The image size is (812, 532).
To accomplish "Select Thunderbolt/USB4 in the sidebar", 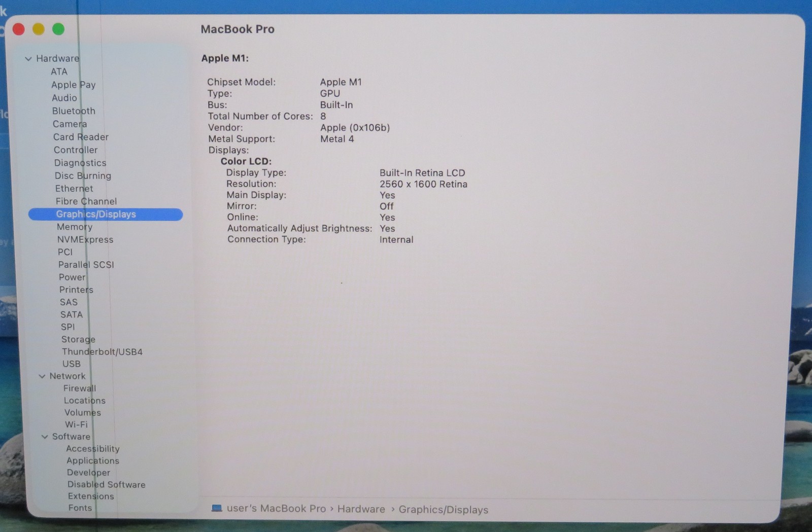I will pos(102,351).
